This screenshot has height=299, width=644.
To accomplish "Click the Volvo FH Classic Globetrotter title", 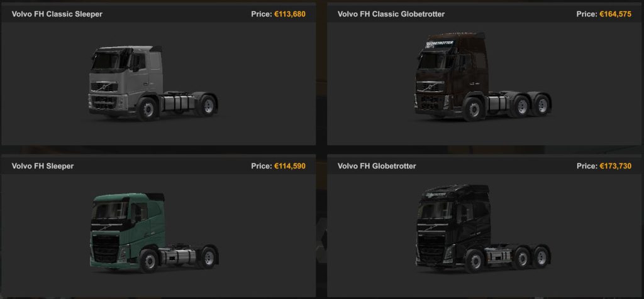I will (x=391, y=14).
